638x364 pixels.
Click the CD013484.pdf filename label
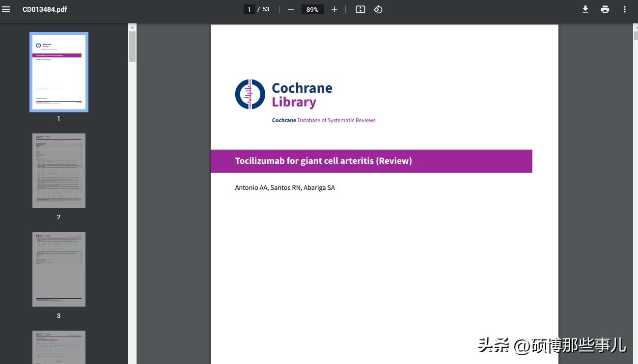45,9
